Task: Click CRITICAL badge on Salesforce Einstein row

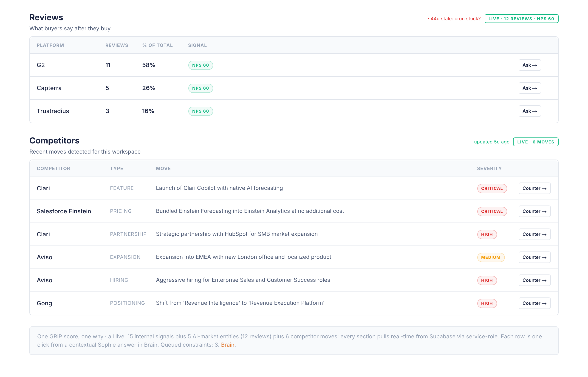Action: click(x=492, y=211)
